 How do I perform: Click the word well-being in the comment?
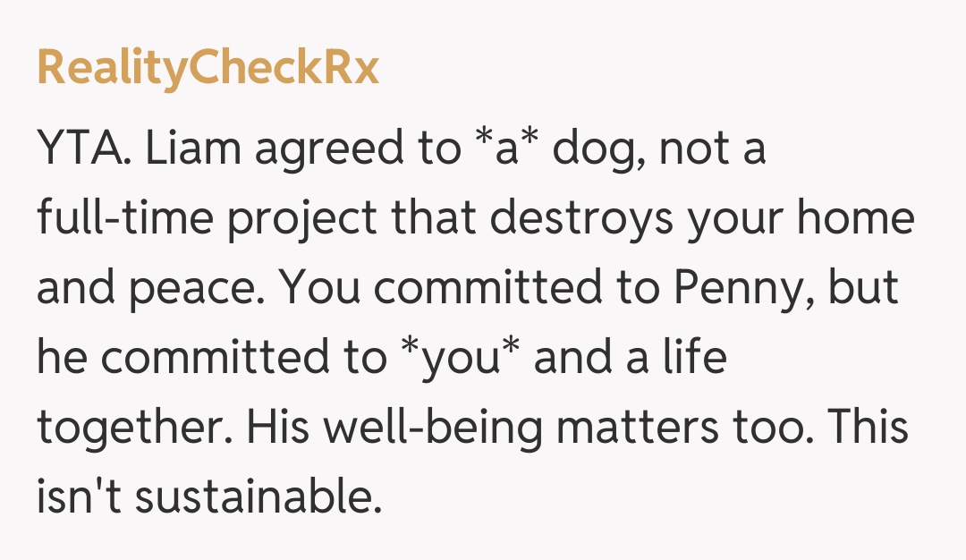point(433,428)
